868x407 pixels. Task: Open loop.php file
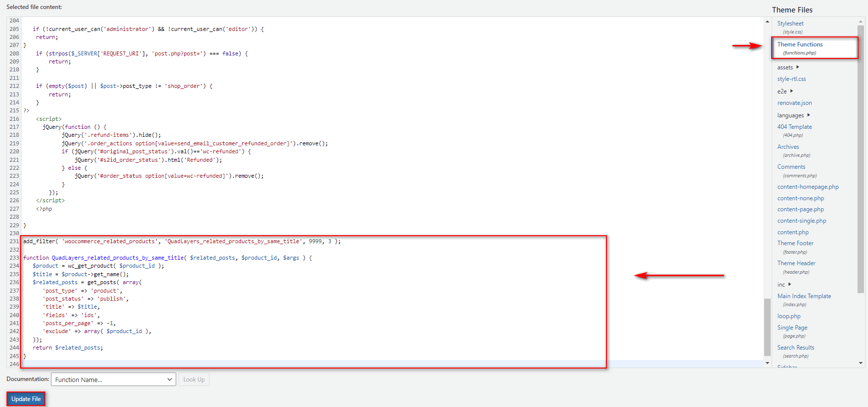coord(789,316)
